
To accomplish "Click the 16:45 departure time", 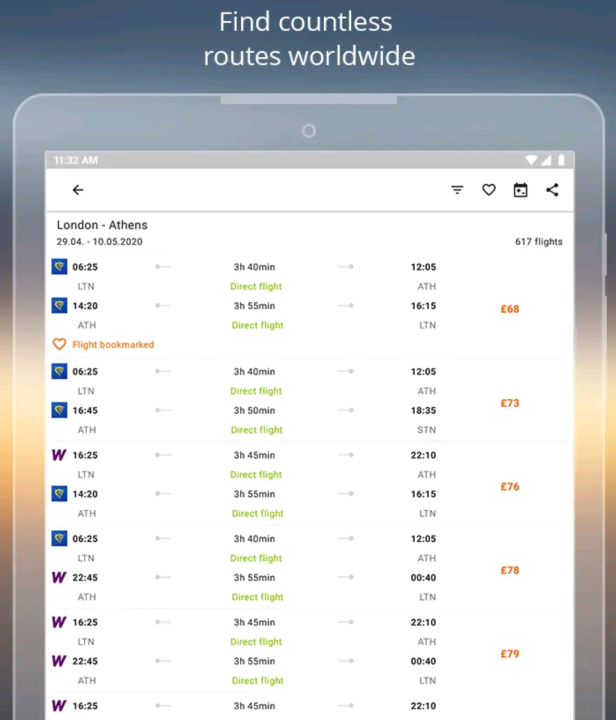I will coord(85,411).
